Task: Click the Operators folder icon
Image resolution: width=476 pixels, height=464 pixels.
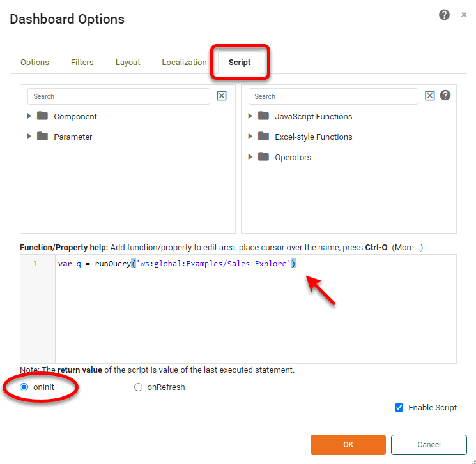Action: 264,157
